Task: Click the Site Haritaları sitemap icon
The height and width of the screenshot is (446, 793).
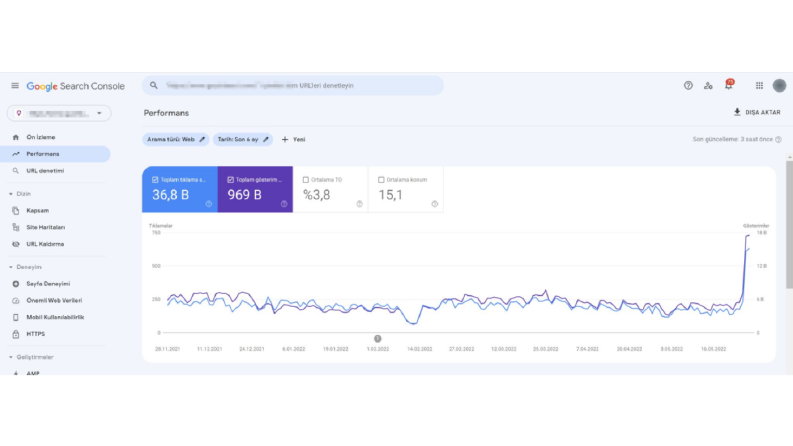Action: 16,227
